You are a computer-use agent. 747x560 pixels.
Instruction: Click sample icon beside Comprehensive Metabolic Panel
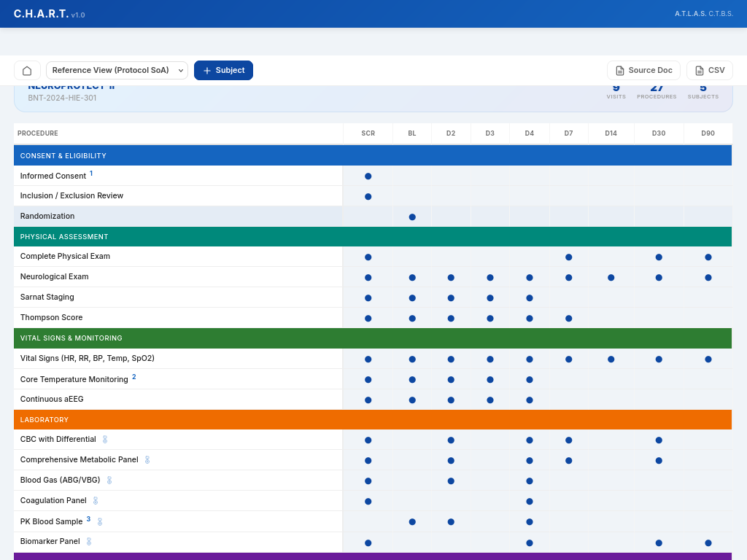click(x=147, y=459)
